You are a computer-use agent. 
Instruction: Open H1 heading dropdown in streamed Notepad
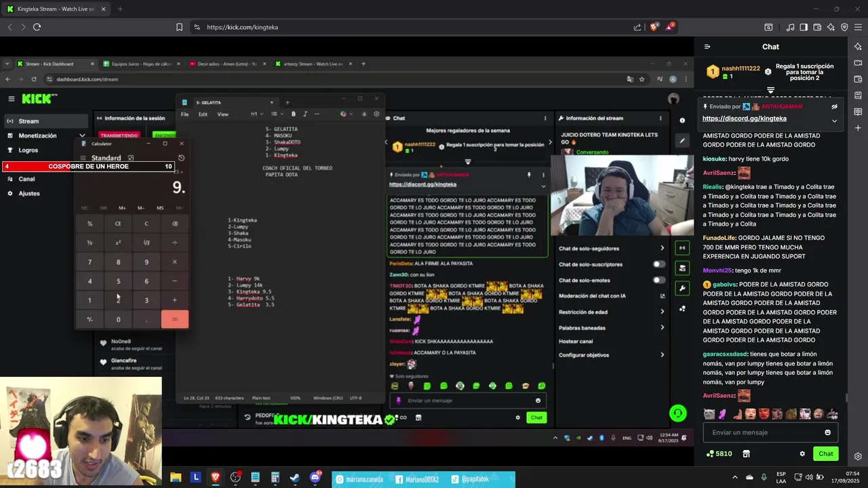pos(256,114)
